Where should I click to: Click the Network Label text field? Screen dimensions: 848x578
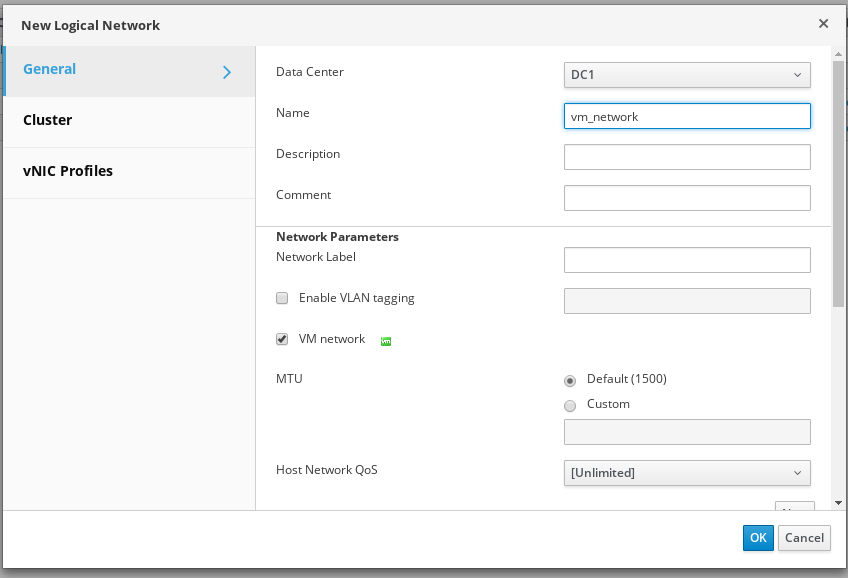[686, 260]
